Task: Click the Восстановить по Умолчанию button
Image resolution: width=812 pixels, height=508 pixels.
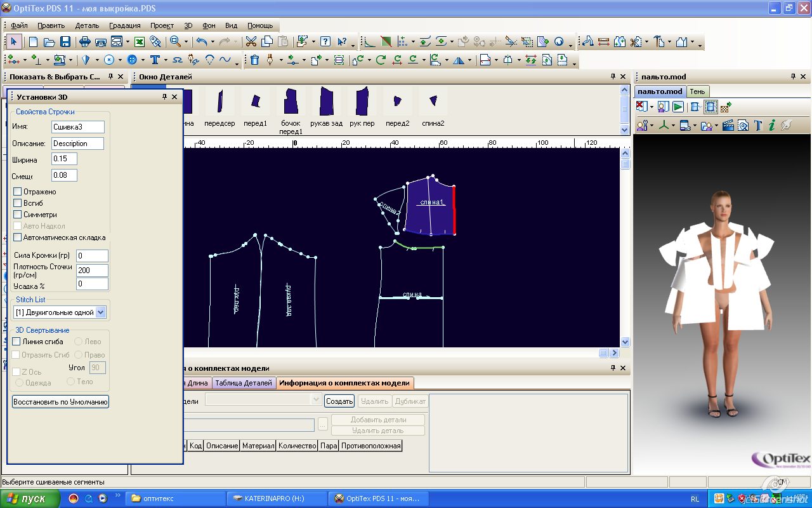Action: [60, 402]
